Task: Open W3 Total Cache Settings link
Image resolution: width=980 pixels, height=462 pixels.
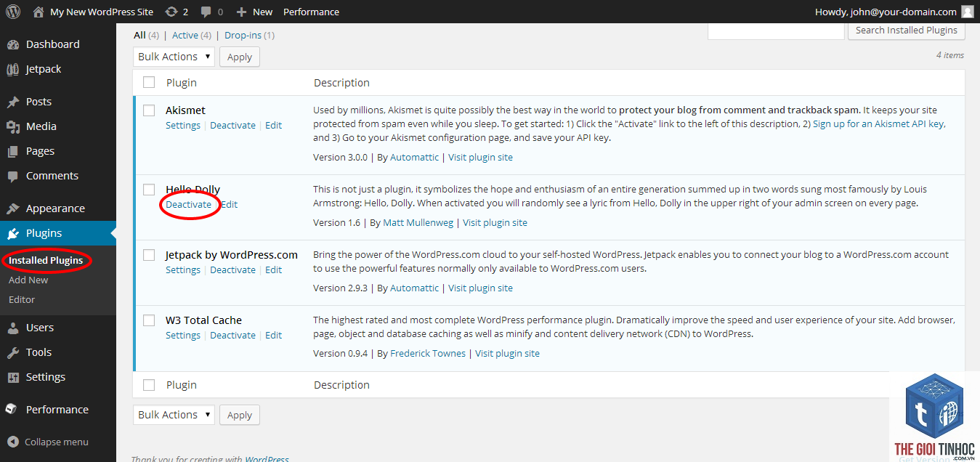Action: pos(183,335)
